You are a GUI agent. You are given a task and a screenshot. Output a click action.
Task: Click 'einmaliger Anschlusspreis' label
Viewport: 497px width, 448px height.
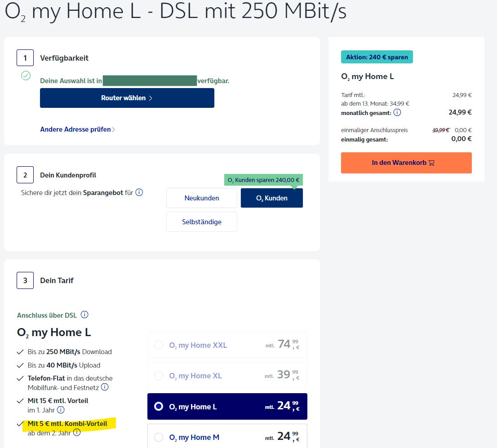[374, 130]
